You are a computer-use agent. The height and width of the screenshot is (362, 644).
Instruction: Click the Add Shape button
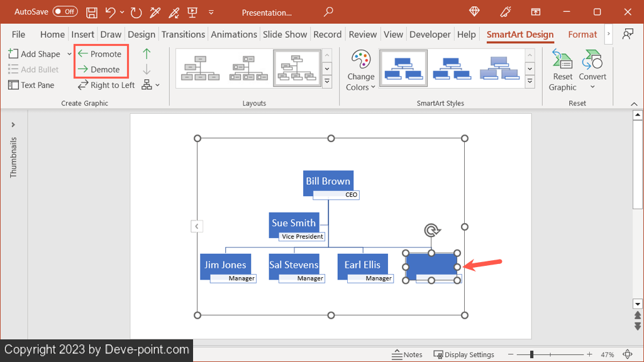(35, 54)
